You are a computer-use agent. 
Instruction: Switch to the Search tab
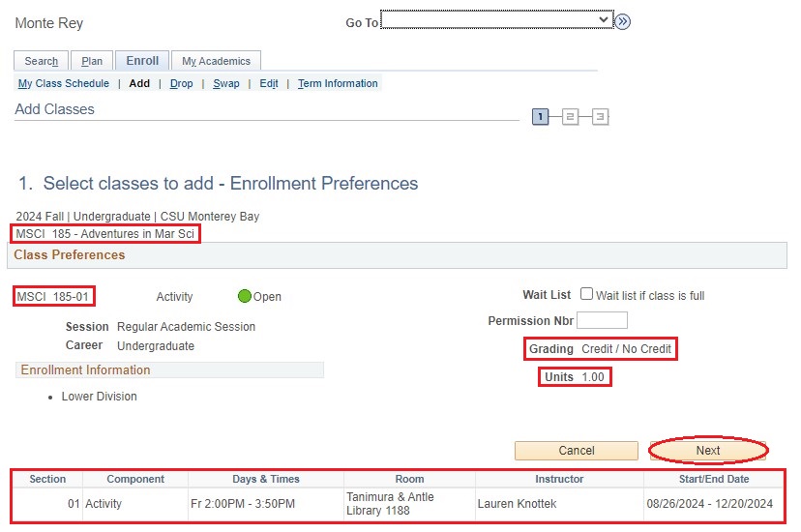click(42, 61)
